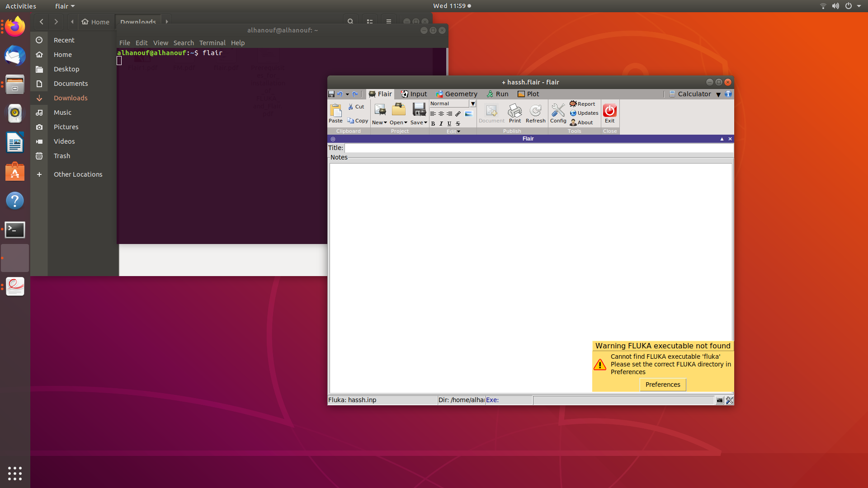Open LibreOffice Writer from the dock

15,143
